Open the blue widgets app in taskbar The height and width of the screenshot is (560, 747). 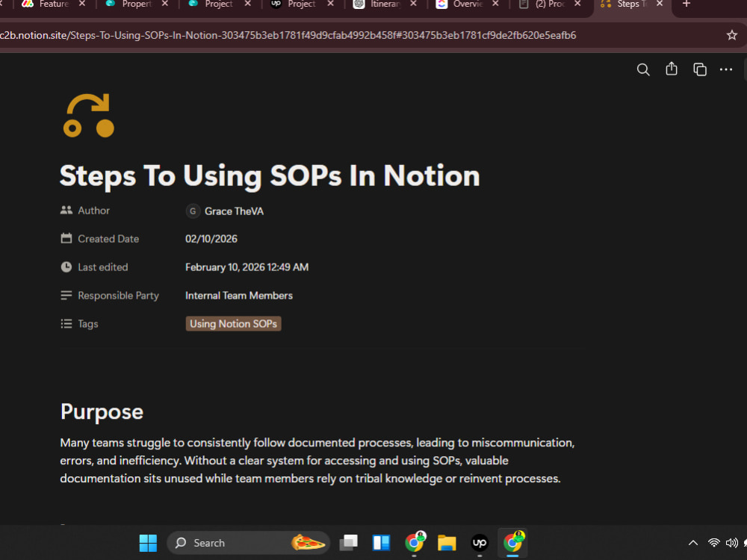[381, 543]
